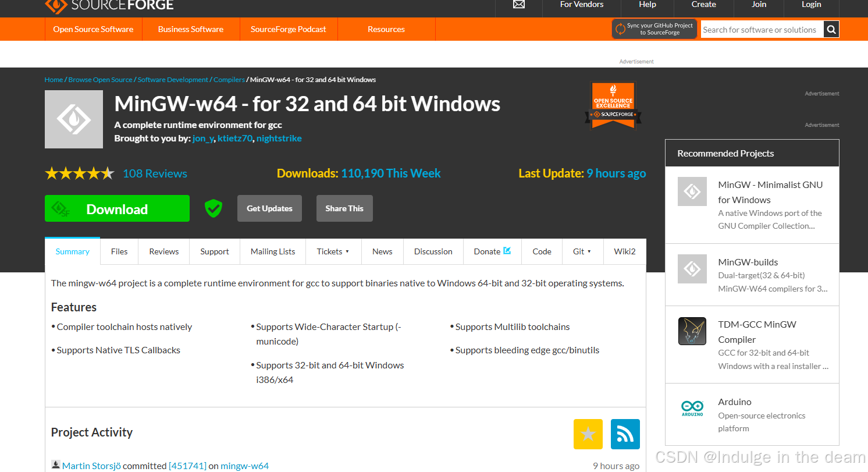Image resolution: width=868 pixels, height=472 pixels.
Task: Click the Home breadcrumb link
Action: (54, 80)
